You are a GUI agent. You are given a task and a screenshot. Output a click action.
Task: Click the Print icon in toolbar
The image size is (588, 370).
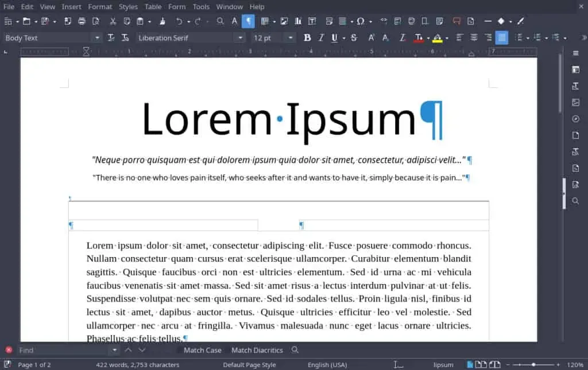tap(82, 21)
